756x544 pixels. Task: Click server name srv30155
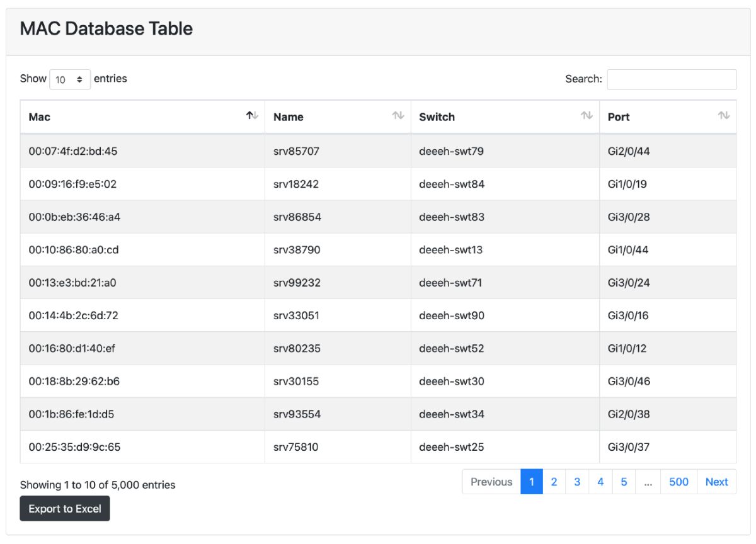[x=296, y=381]
